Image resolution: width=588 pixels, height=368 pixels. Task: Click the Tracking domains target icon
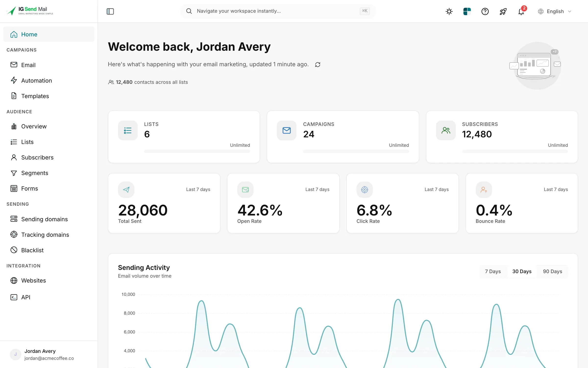(x=14, y=235)
